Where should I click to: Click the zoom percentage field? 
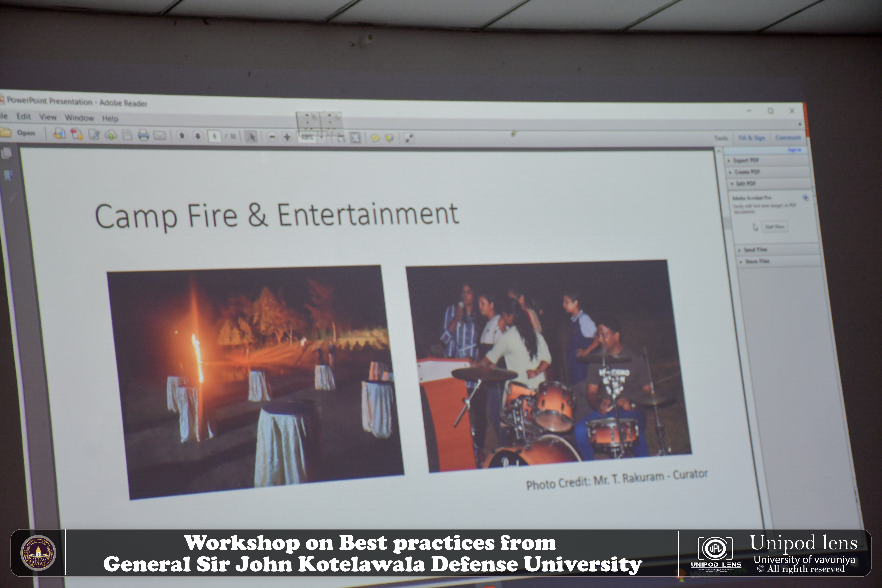click(307, 137)
